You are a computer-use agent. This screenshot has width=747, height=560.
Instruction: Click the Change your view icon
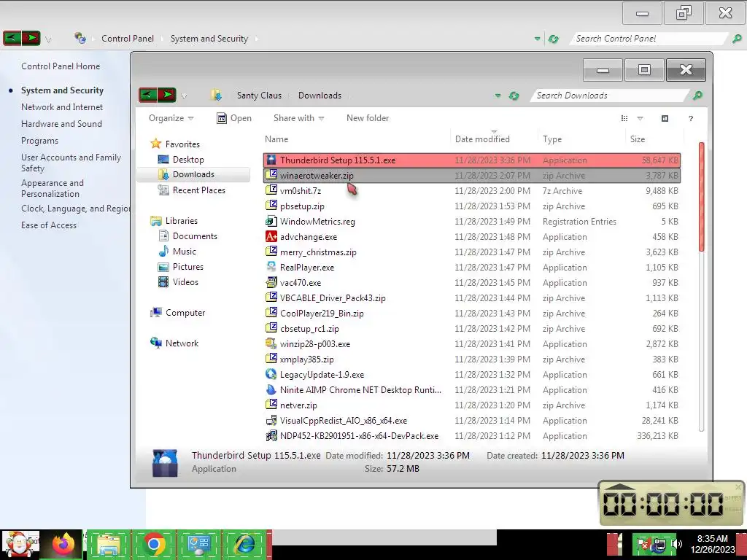624,118
